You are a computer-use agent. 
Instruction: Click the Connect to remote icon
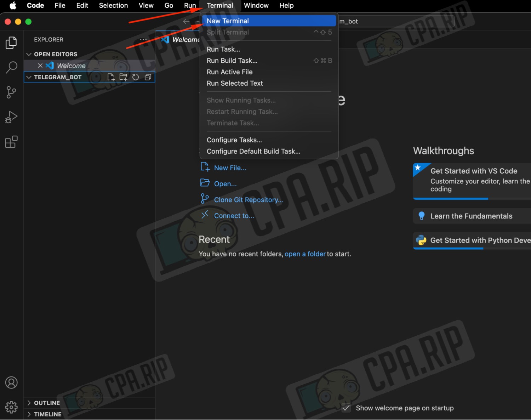pyautogui.click(x=205, y=215)
